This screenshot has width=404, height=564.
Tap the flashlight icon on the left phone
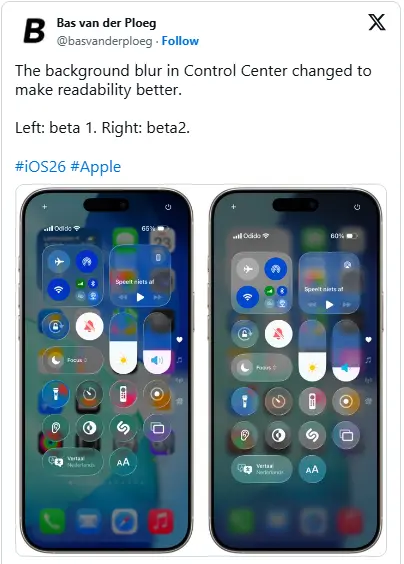coord(55,394)
